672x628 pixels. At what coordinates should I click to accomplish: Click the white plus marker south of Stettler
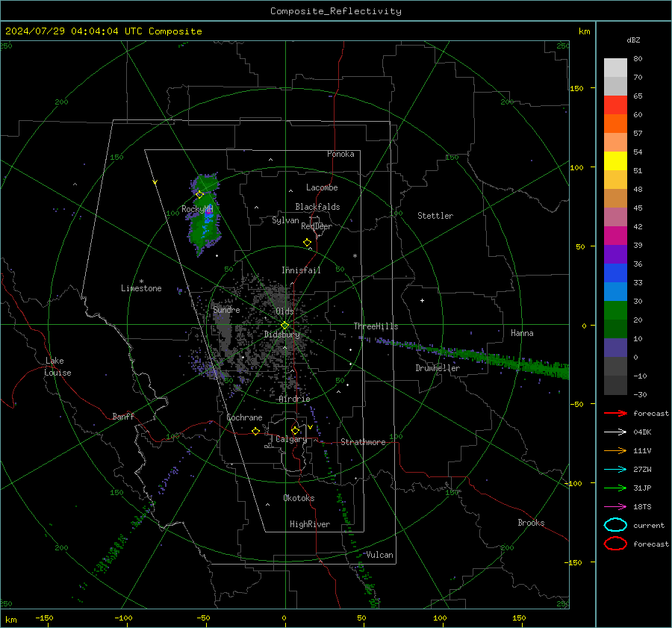(x=422, y=300)
